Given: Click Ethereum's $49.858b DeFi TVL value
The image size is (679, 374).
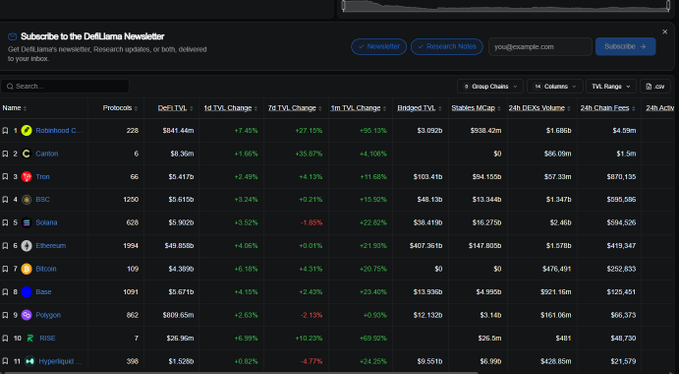Looking at the screenshot, I should pos(179,246).
